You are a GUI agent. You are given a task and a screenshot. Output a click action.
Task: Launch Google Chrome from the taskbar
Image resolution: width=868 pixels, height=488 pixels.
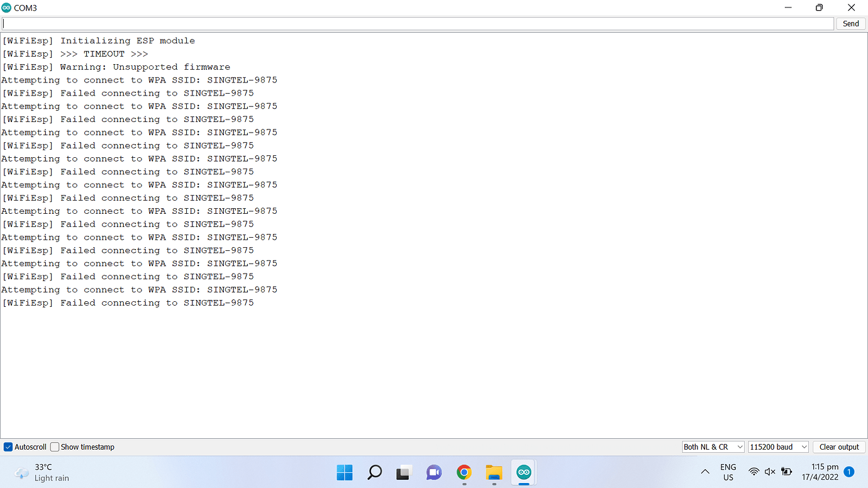tap(464, 472)
